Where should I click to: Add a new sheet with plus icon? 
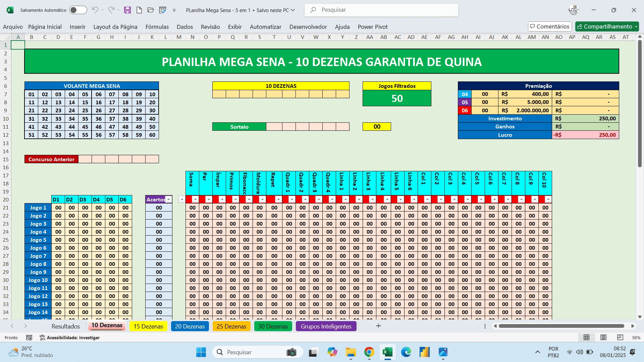(x=378, y=326)
